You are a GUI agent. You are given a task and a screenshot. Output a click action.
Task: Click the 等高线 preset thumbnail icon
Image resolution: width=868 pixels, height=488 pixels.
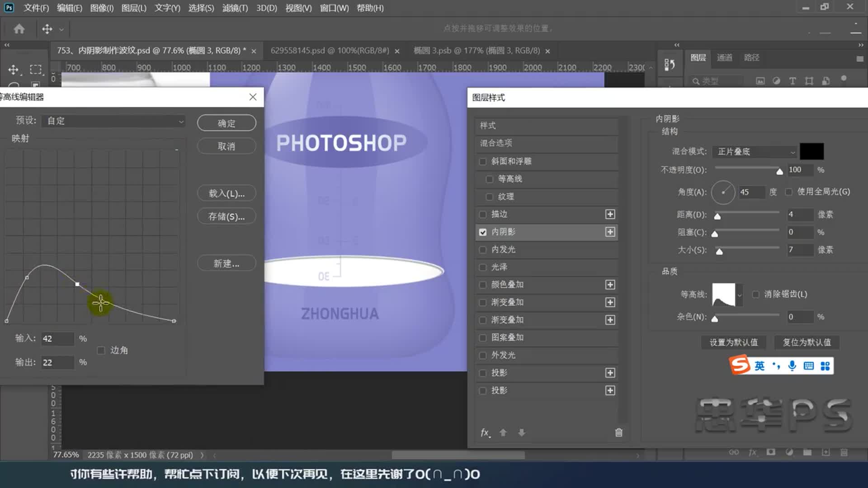[x=723, y=294]
